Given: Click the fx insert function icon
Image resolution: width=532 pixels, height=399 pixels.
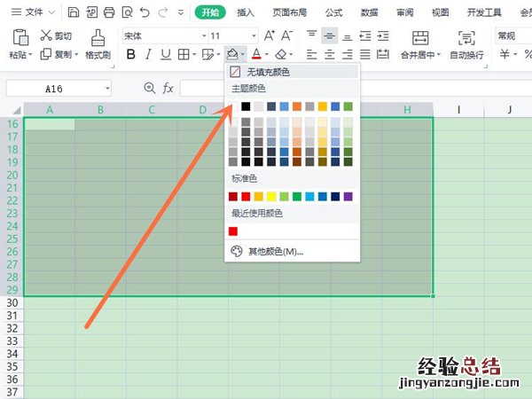Looking at the screenshot, I should (168, 88).
